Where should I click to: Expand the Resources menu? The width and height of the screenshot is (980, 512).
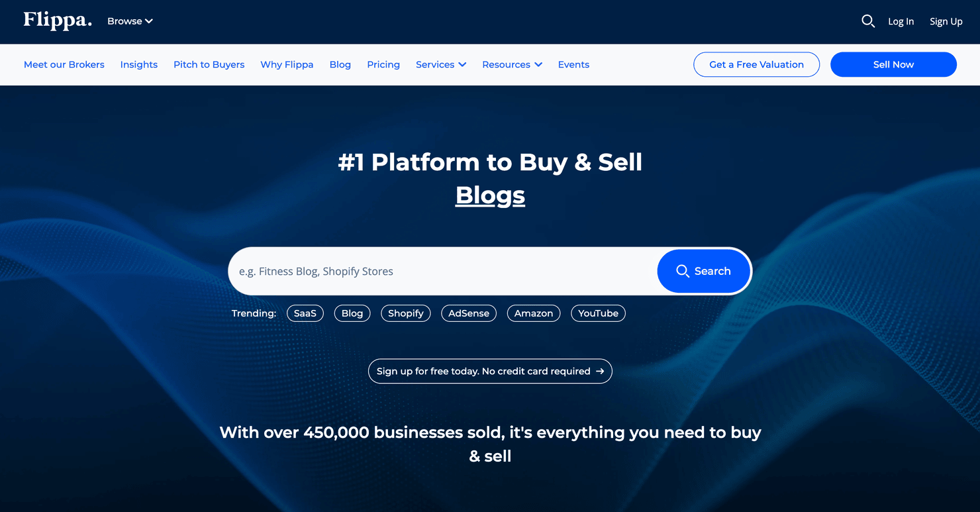pos(512,64)
